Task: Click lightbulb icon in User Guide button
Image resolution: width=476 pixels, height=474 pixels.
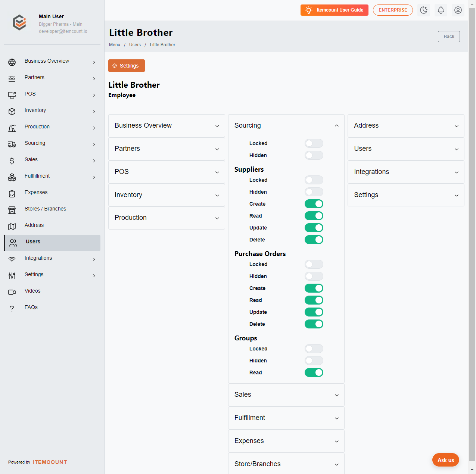Action: click(309, 10)
